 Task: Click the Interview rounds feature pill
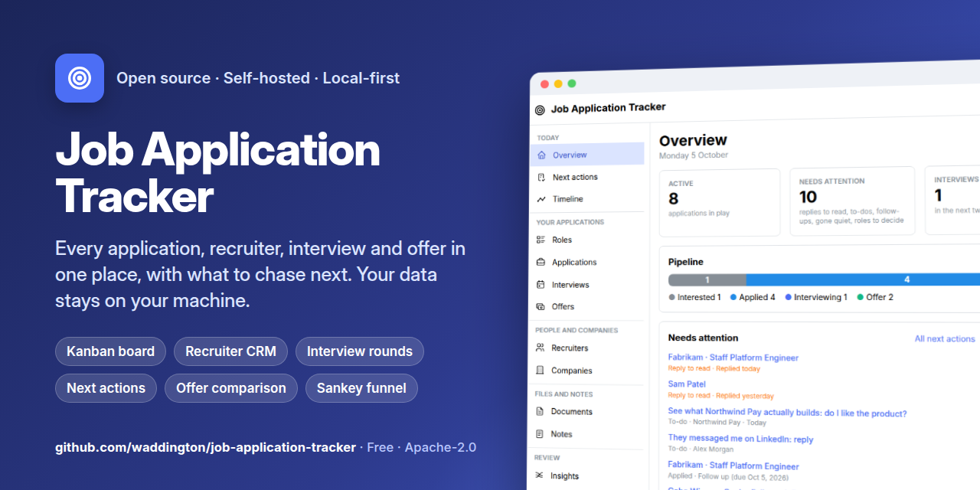[360, 351]
